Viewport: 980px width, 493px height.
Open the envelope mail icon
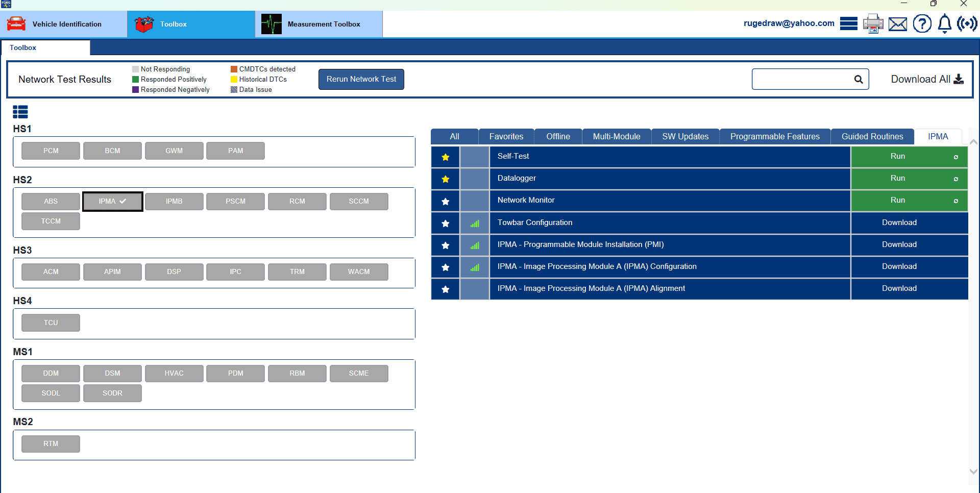(x=897, y=24)
